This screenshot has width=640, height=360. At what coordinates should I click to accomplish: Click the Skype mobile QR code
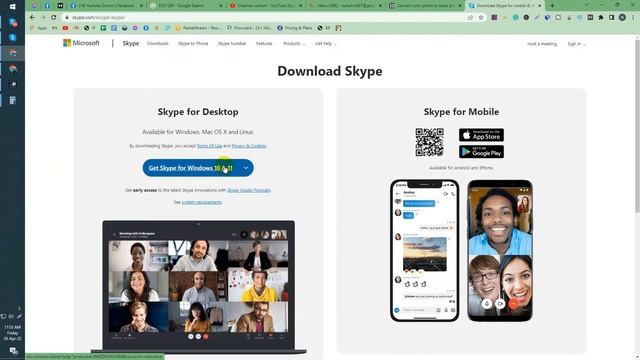(x=429, y=142)
